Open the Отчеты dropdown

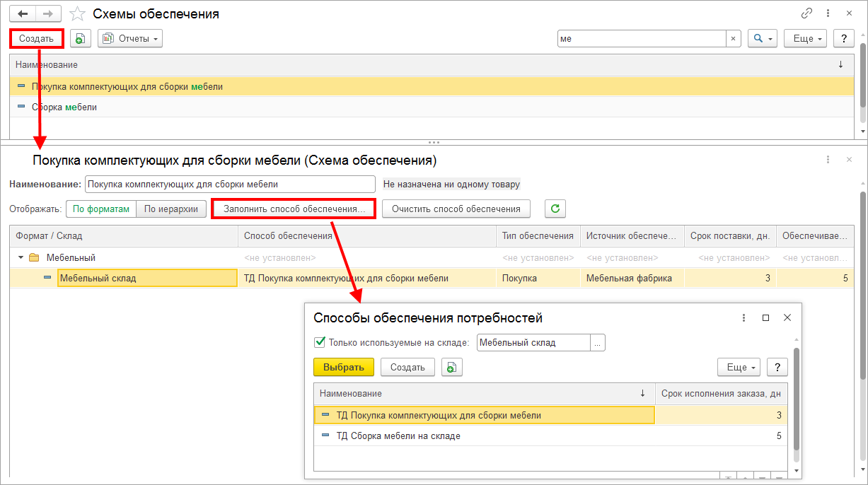(x=130, y=38)
